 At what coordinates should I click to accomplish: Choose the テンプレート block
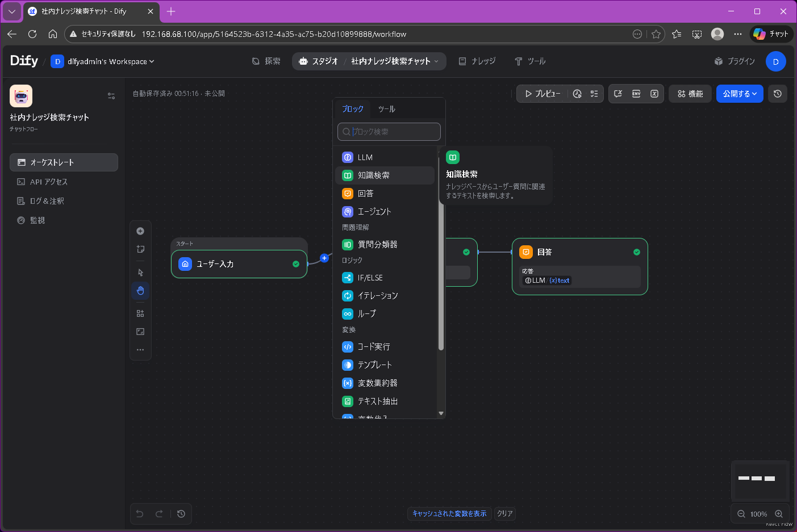pyautogui.click(x=385, y=365)
